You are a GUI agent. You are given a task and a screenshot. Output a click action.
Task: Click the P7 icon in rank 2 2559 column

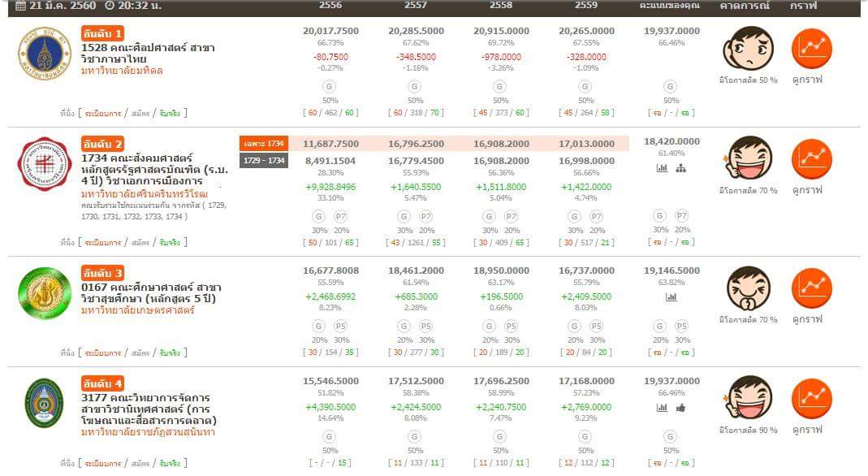pos(596,216)
